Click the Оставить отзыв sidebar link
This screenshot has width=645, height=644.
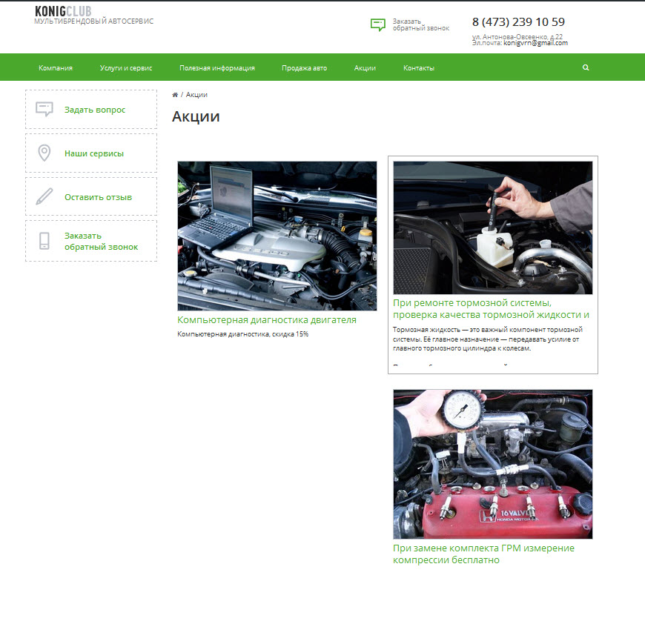[98, 197]
